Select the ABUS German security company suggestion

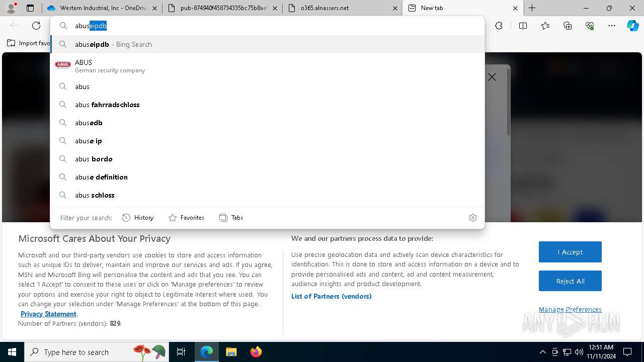coord(267,66)
